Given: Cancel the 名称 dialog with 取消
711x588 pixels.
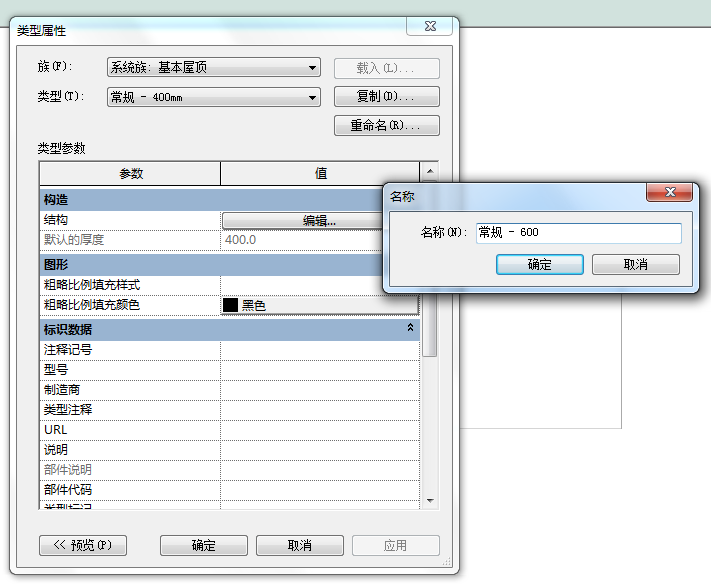Looking at the screenshot, I should click(x=635, y=265).
